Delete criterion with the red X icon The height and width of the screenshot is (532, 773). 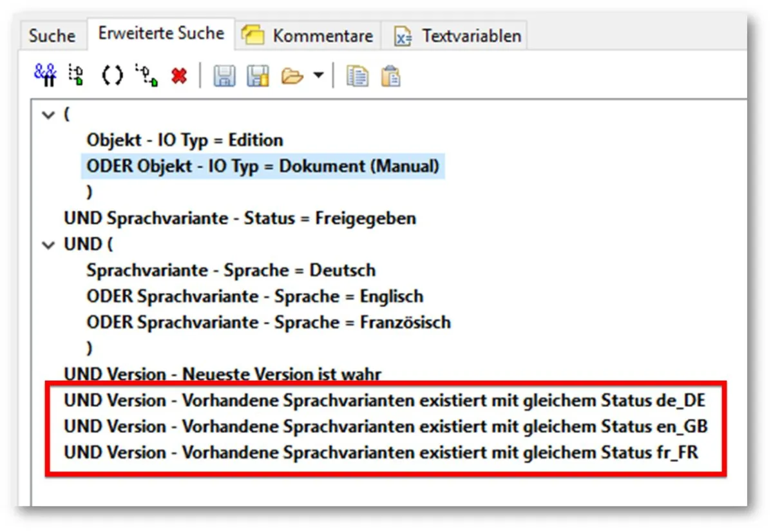pyautogui.click(x=179, y=76)
